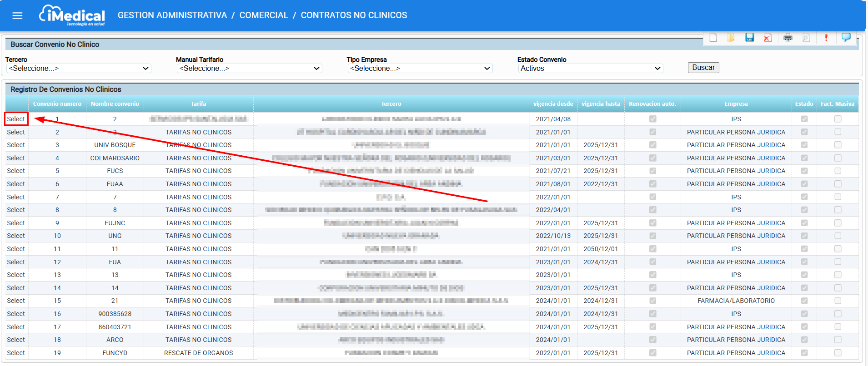Image resolution: width=868 pixels, height=366 pixels.
Task: Select the FUCS convenio row
Action: pos(16,171)
